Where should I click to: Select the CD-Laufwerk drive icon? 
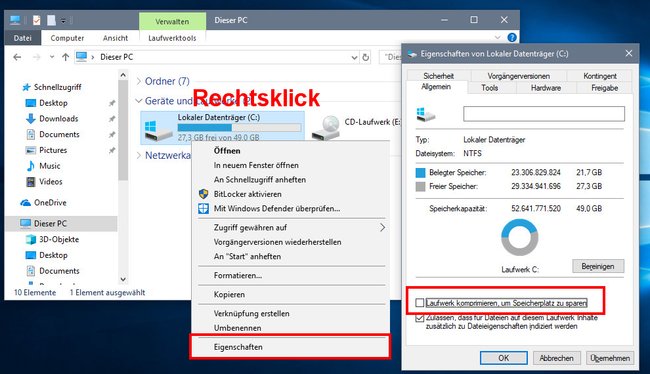coord(326,128)
